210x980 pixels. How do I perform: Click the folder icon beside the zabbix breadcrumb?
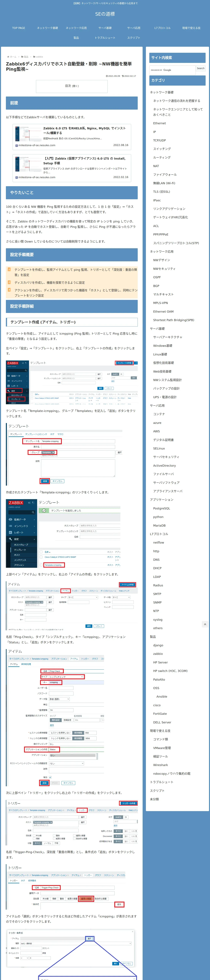pyautogui.click(x=34, y=57)
